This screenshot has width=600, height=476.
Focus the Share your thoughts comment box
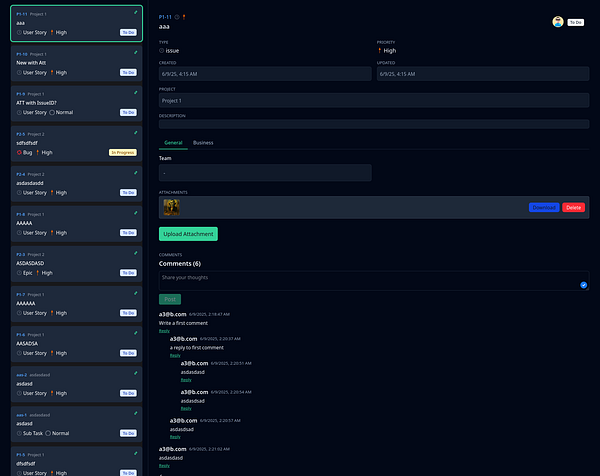(374, 281)
